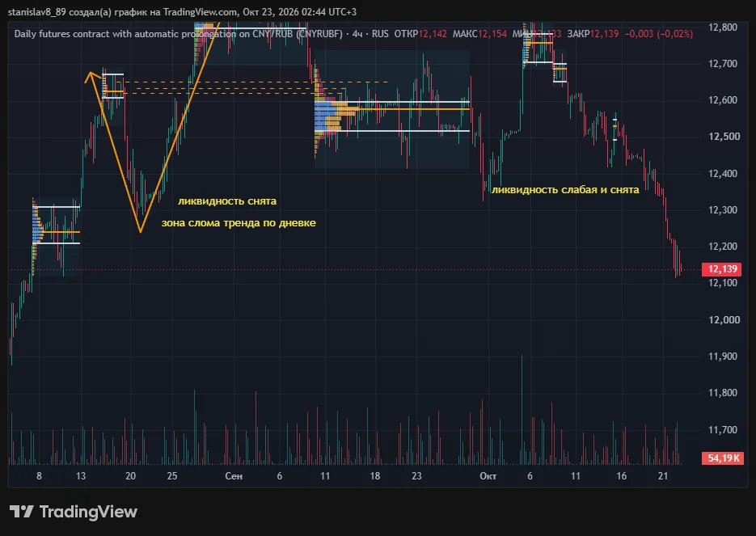Click the 11,800 price axis label
The width and height of the screenshot is (756, 536).
coord(723,393)
